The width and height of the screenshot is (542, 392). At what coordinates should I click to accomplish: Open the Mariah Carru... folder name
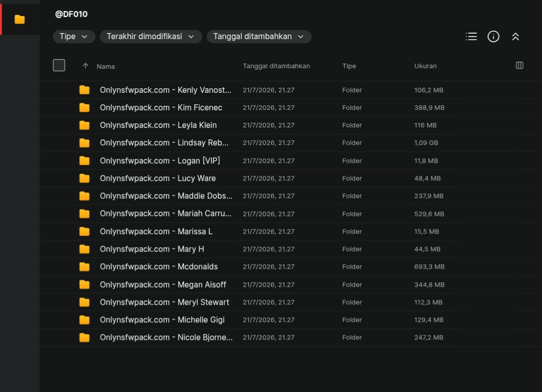tap(166, 214)
